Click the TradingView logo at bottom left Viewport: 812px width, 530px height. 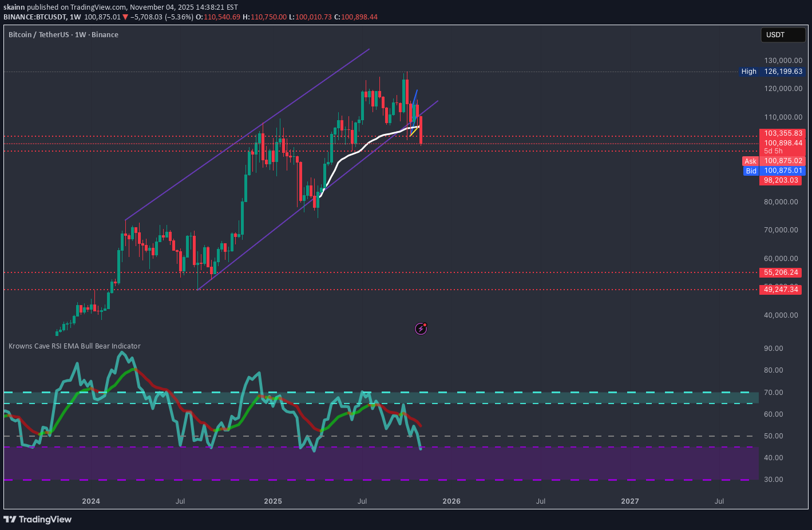coord(38,519)
